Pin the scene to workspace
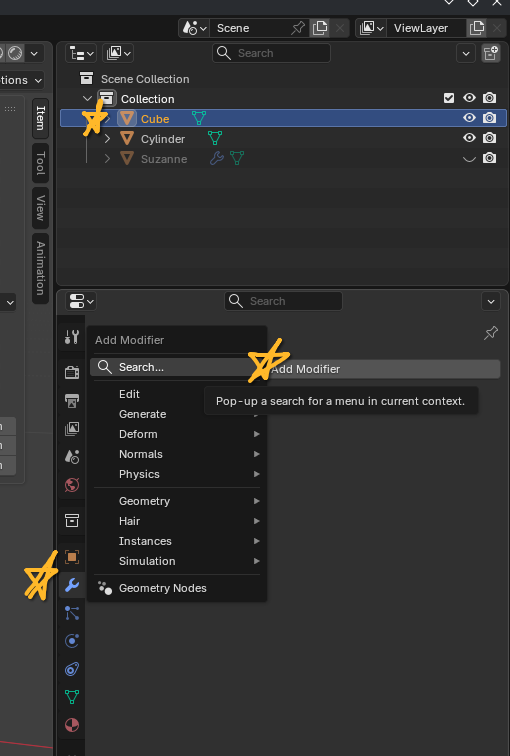The image size is (510, 756). point(297,28)
